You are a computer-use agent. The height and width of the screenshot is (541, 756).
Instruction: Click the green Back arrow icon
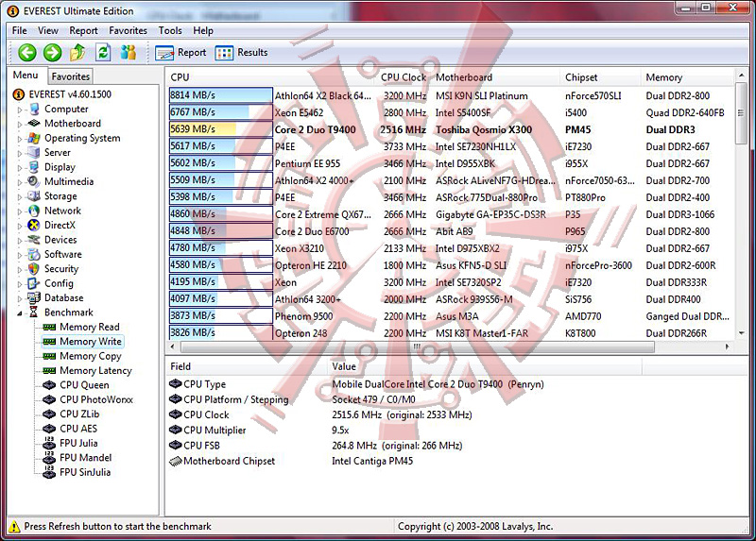27,53
